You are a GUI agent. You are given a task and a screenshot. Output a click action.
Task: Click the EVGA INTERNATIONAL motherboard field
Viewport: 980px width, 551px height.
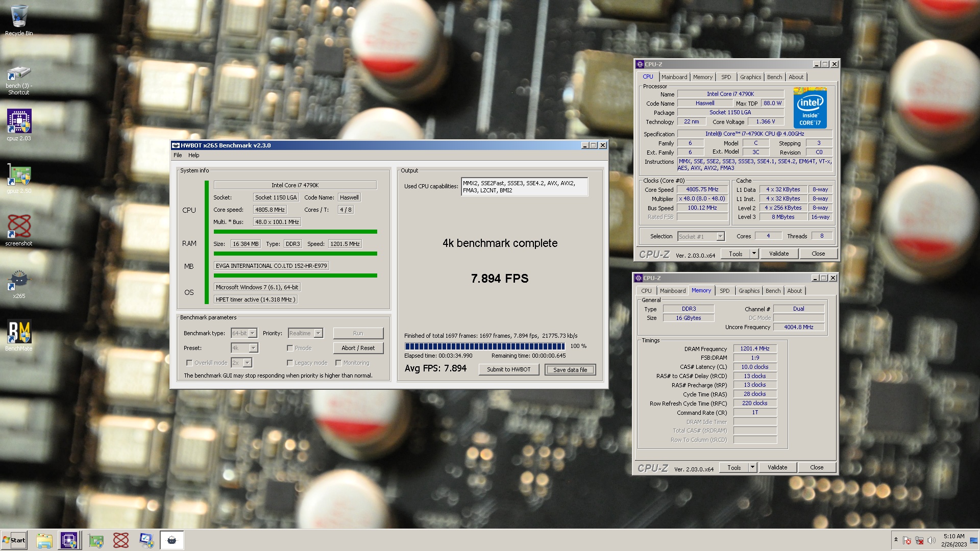[271, 266]
